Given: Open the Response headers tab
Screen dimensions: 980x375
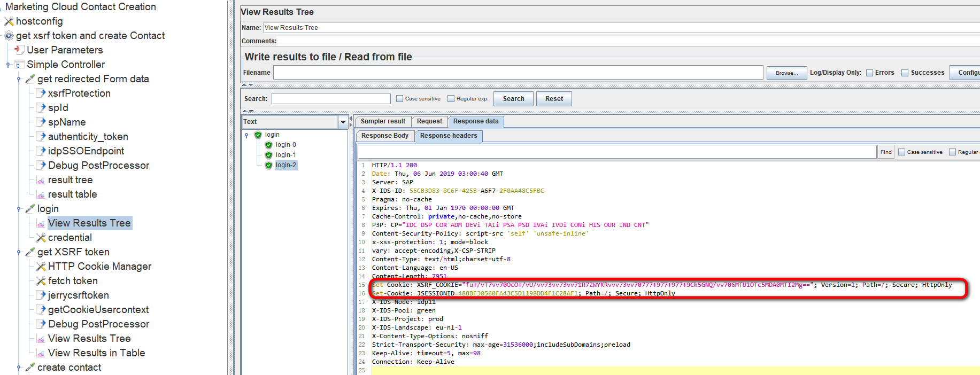Looking at the screenshot, I should (x=449, y=136).
